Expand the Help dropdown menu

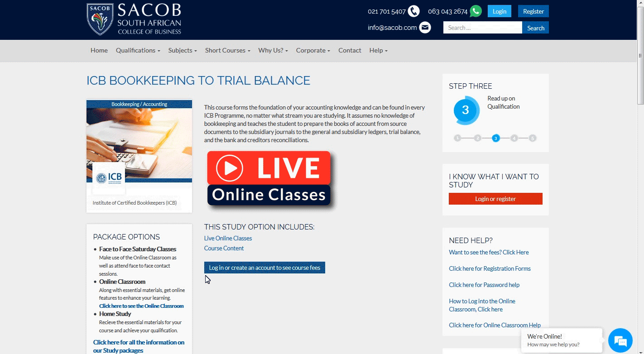click(x=379, y=50)
